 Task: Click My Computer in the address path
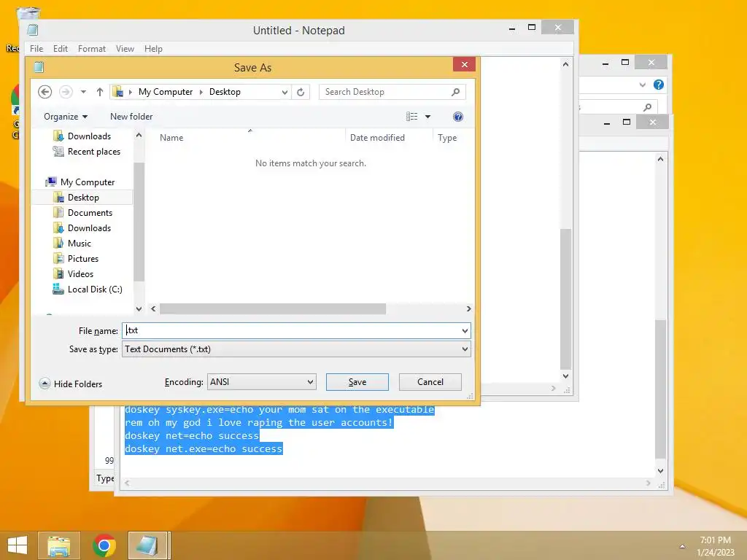pos(166,92)
